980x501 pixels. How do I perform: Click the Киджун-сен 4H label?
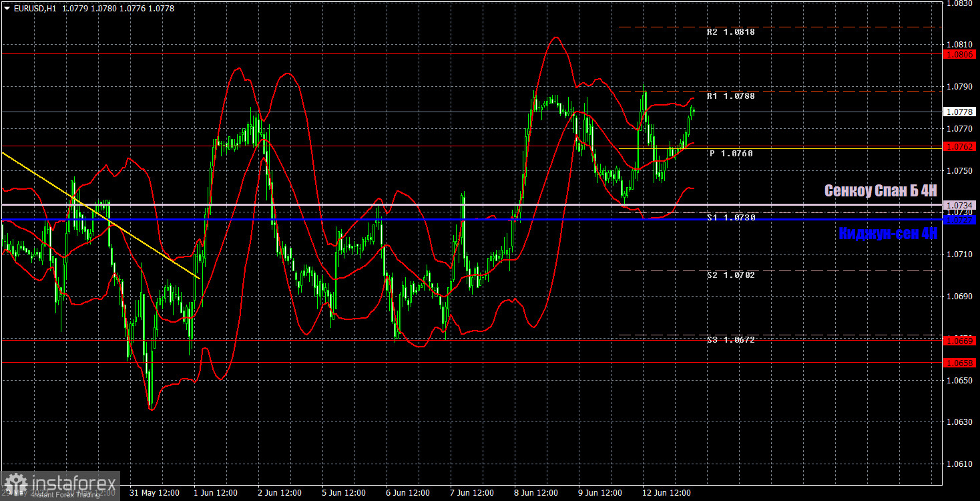[888, 233]
